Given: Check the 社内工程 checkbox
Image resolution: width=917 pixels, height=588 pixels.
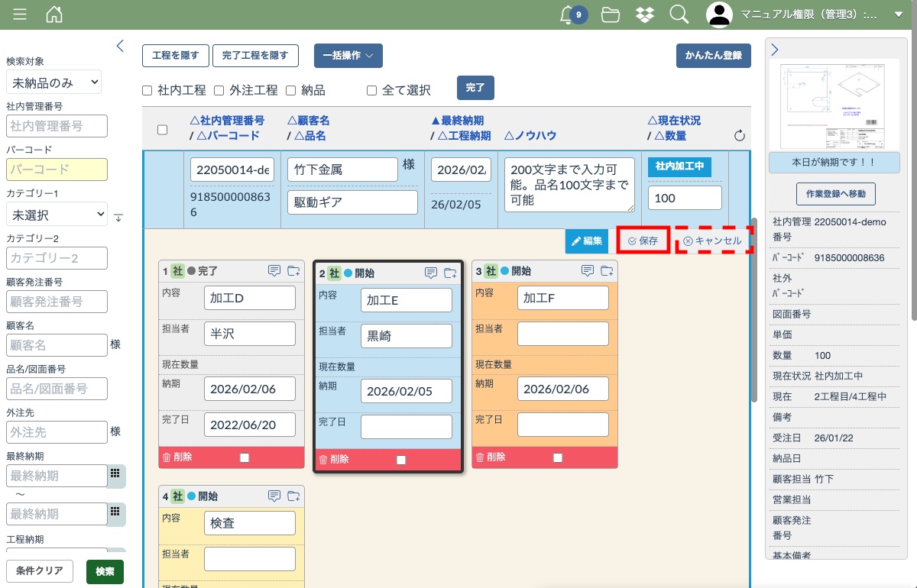Looking at the screenshot, I should pyautogui.click(x=147, y=90).
